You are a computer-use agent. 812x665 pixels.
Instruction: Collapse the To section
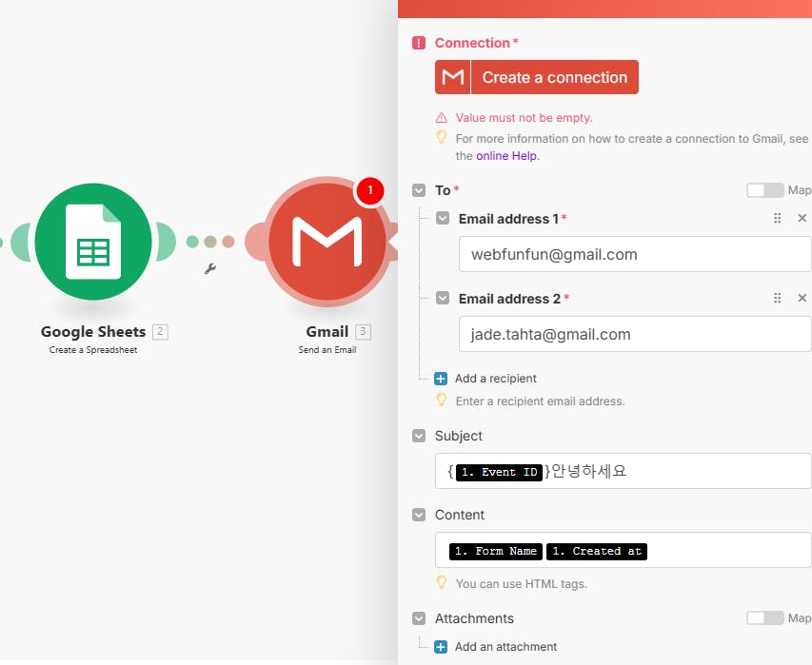click(x=419, y=190)
